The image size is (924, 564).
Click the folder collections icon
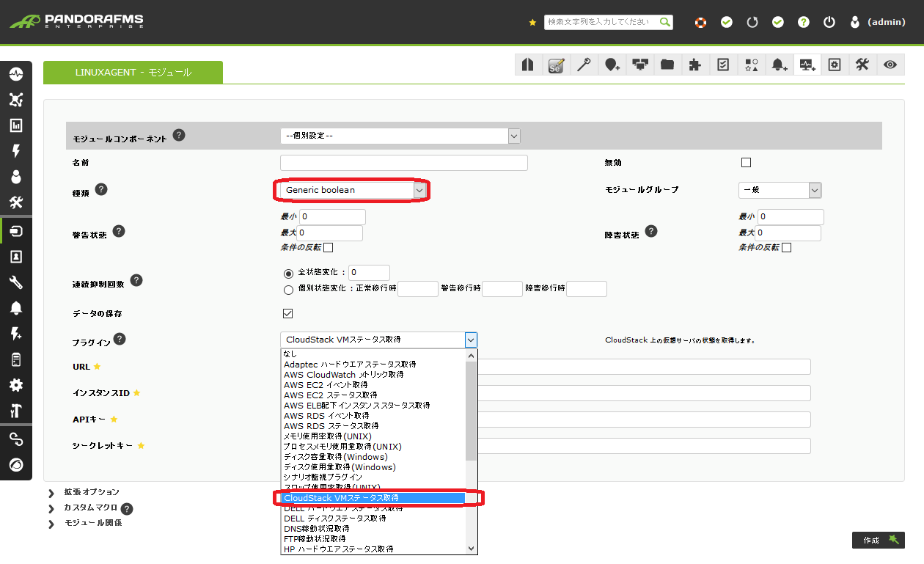coord(667,65)
